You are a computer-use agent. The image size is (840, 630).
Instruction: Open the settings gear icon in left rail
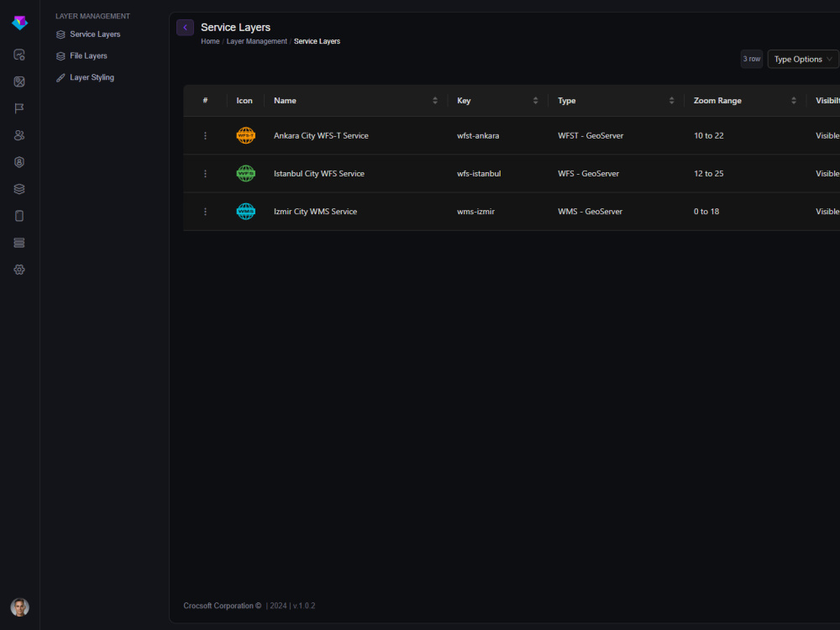[x=19, y=270]
